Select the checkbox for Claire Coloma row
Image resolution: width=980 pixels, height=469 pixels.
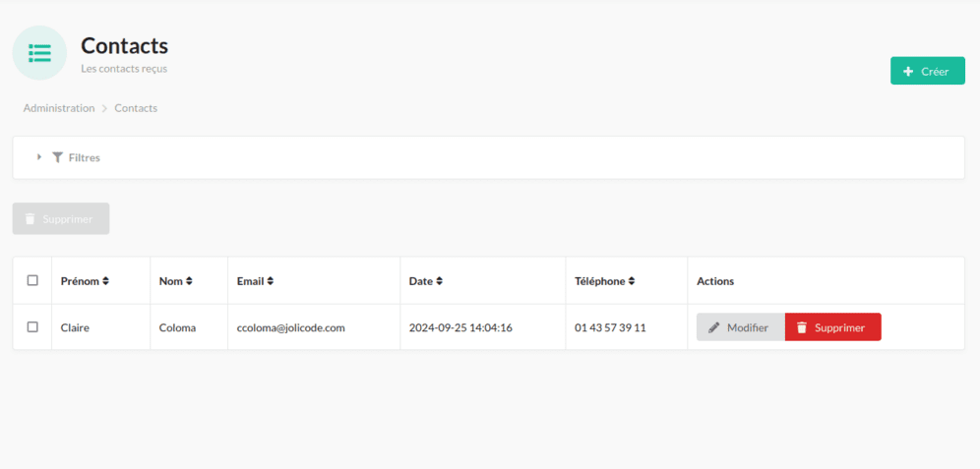32,326
